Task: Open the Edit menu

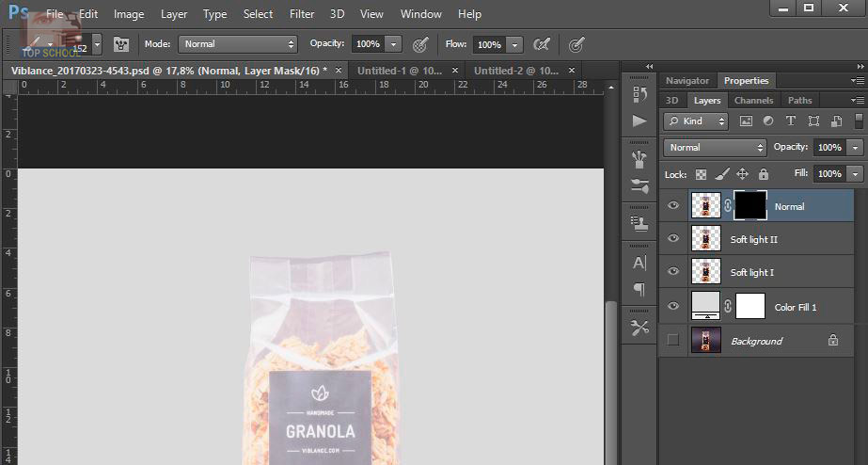Action: pos(88,14)
